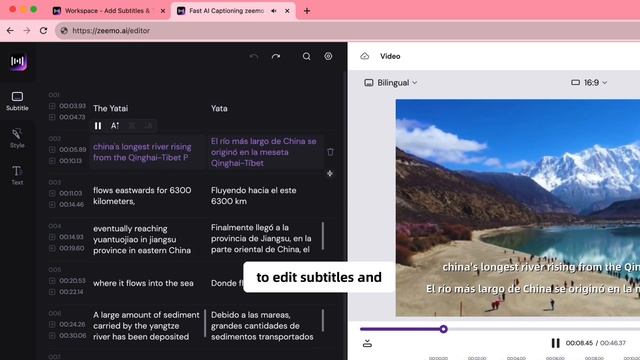Click the video preview frame
Viewport: 640px width, 360px height.
click(518, 208)
